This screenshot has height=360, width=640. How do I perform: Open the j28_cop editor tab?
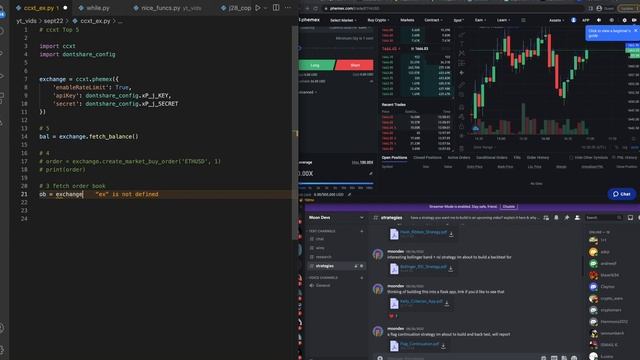236,8
